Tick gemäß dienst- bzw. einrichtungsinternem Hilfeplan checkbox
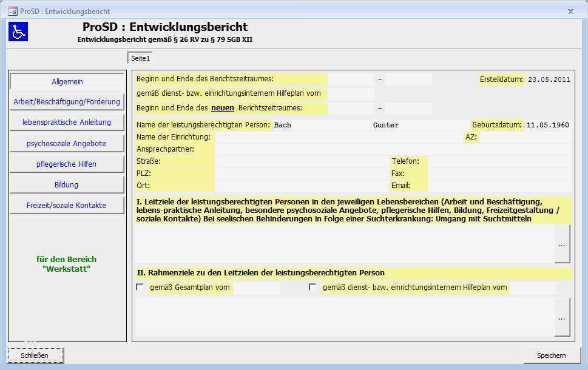Image resolution: width=588 pixels, height=370 pixels. [313, 287]
